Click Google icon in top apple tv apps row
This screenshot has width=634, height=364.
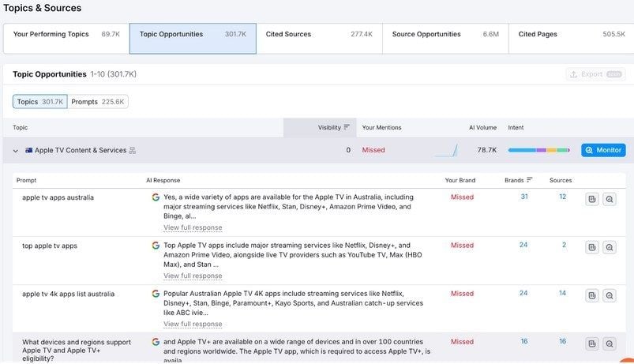tap(156, 246)
